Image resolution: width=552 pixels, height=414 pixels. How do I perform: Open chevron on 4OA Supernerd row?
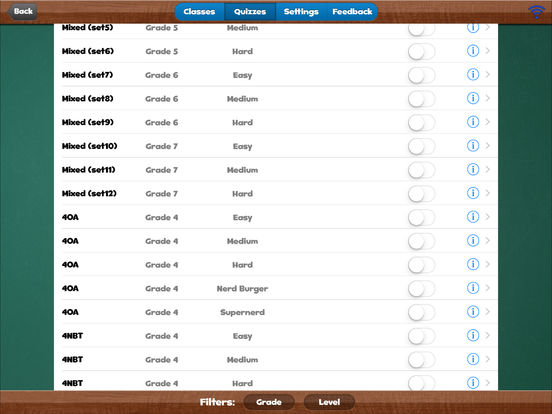click(488, 312)
